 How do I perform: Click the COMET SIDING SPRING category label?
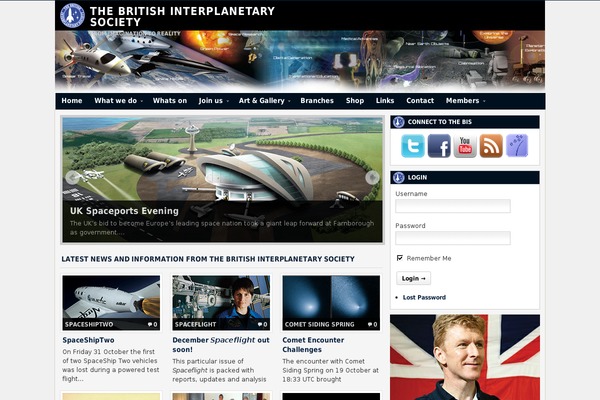(x=320, y=324)
